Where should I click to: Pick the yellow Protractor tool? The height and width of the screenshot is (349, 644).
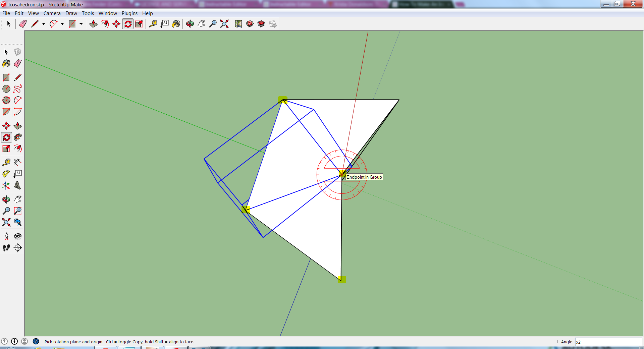point(6,174)
